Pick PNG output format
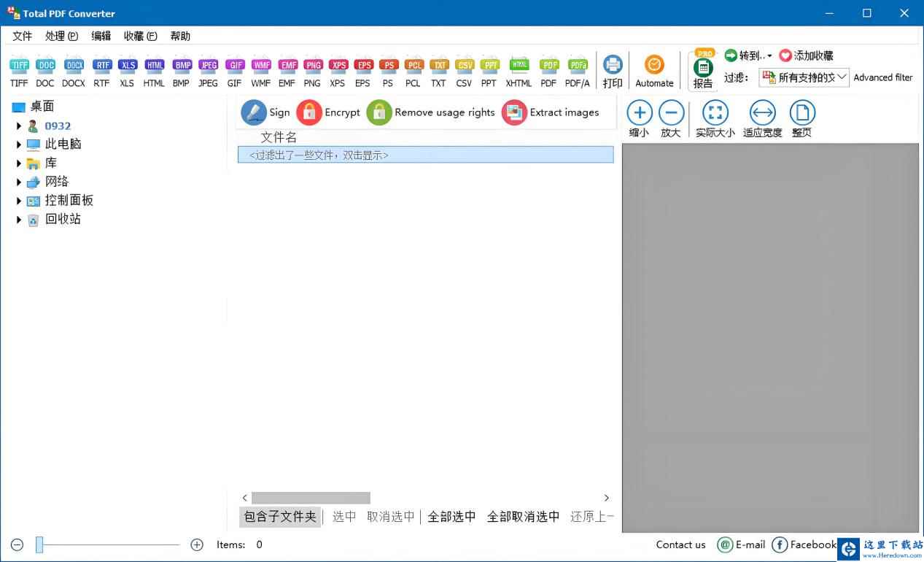The width and height of the screenshot is (924, 562). (313, 72)
